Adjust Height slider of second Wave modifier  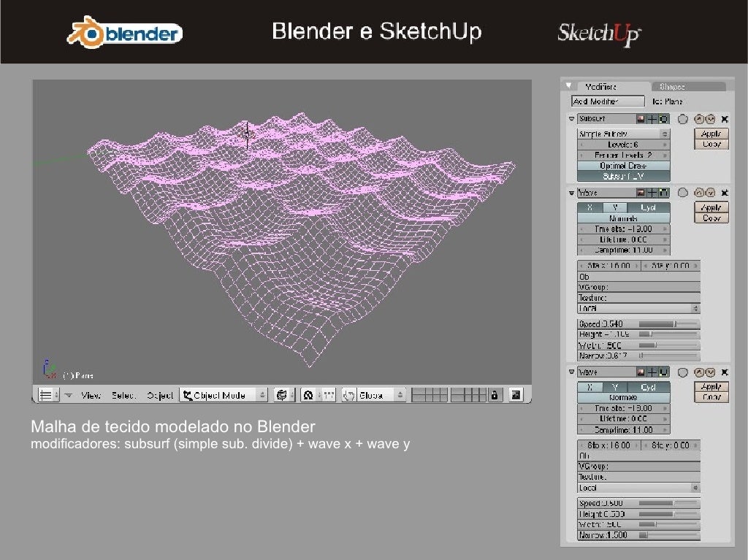coord(638,514)
